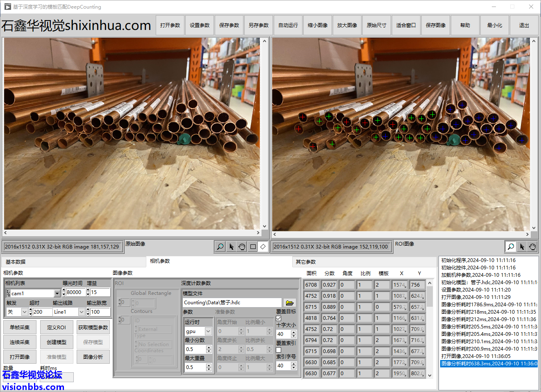
Task: Switch to the 其它参数 tab
Action: (306, 262)
